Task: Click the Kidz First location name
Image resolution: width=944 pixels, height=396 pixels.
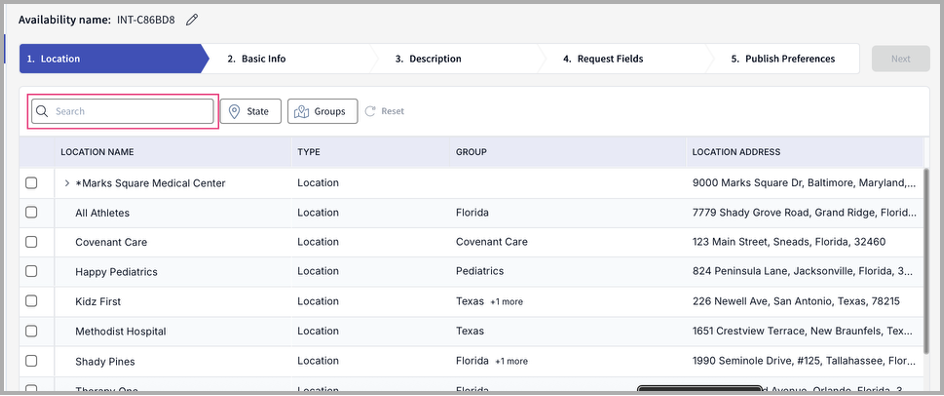Action: pos(98,302)
